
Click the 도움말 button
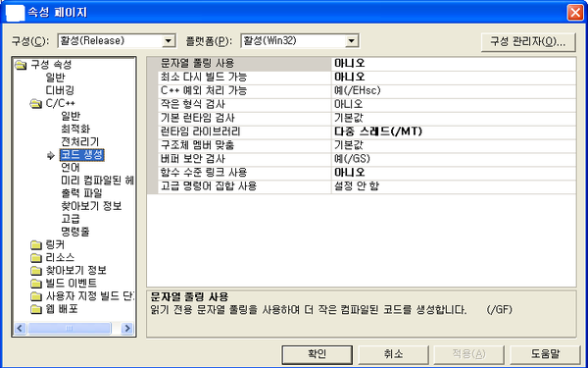545,354
